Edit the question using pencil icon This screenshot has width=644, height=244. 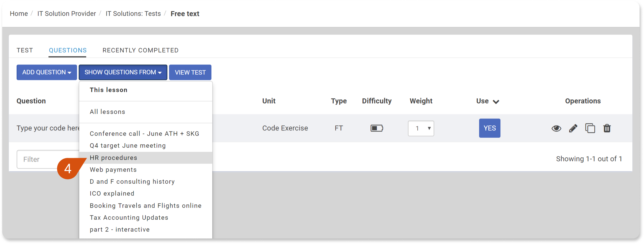click(x=573, y=128)
